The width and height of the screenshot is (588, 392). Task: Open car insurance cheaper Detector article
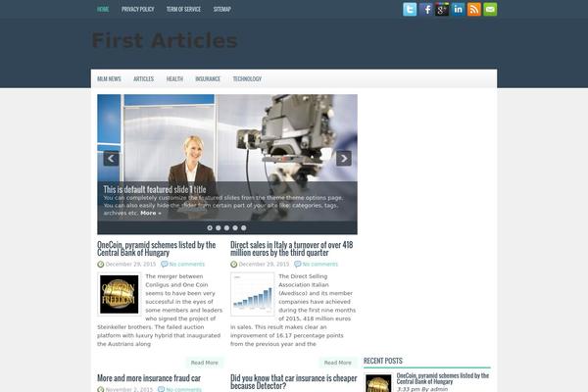click(x=294, y=382)
